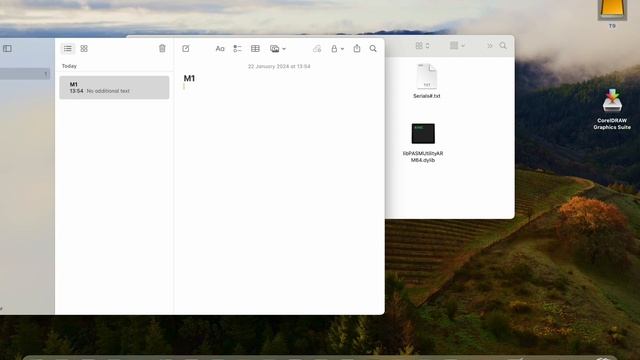Search notes with magnifier icon

(373, 49)
